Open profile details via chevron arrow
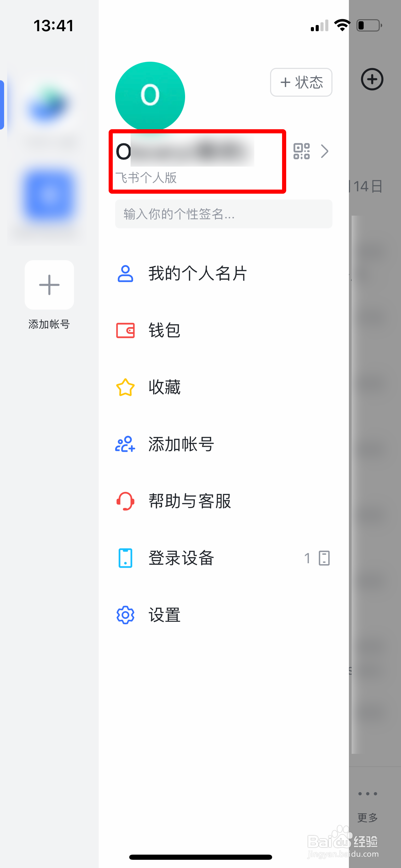 [325, 151]
